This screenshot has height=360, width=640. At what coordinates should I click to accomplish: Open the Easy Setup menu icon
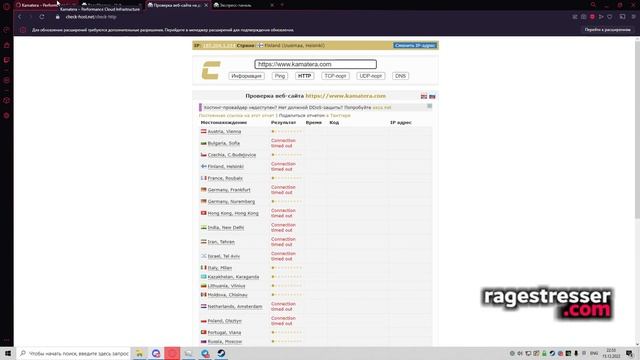(x=633, y=17)
